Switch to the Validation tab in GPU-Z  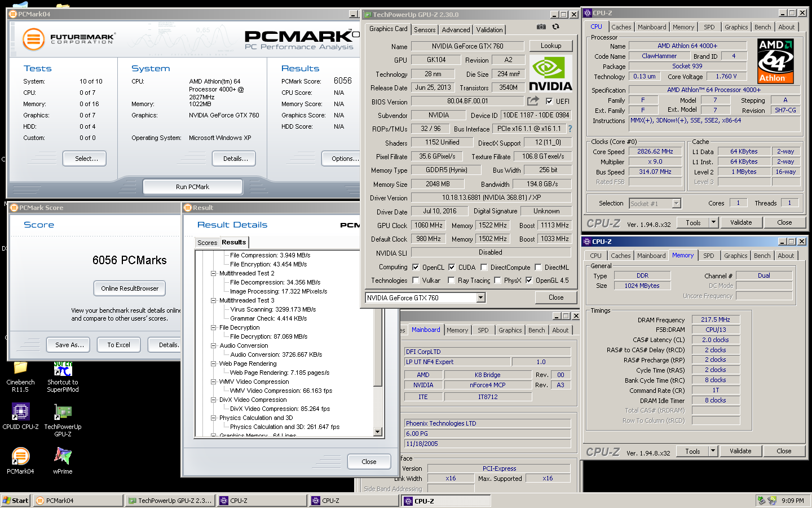(x=489, y=30)
